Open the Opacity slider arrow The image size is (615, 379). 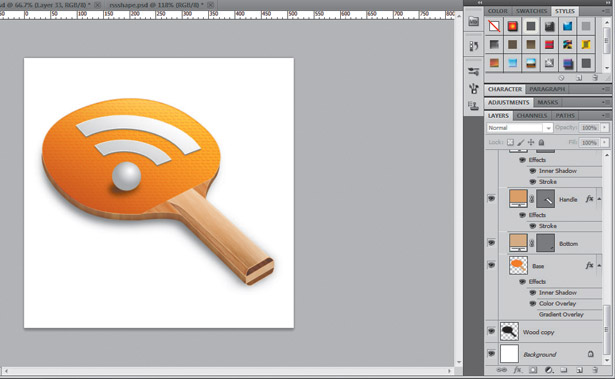604,128
